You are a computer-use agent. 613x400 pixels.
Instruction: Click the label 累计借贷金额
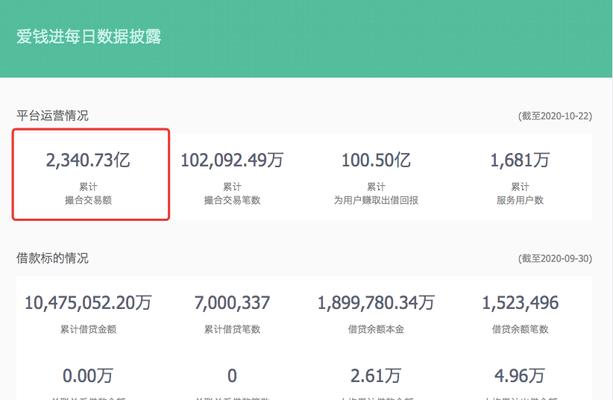pyautogui.click(x=88, y=329)
